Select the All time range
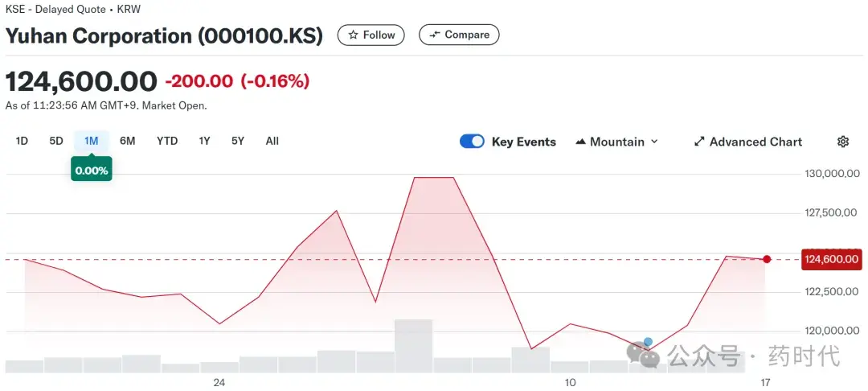This screenshot has height=391, width=868. click(x=272, y=141)
